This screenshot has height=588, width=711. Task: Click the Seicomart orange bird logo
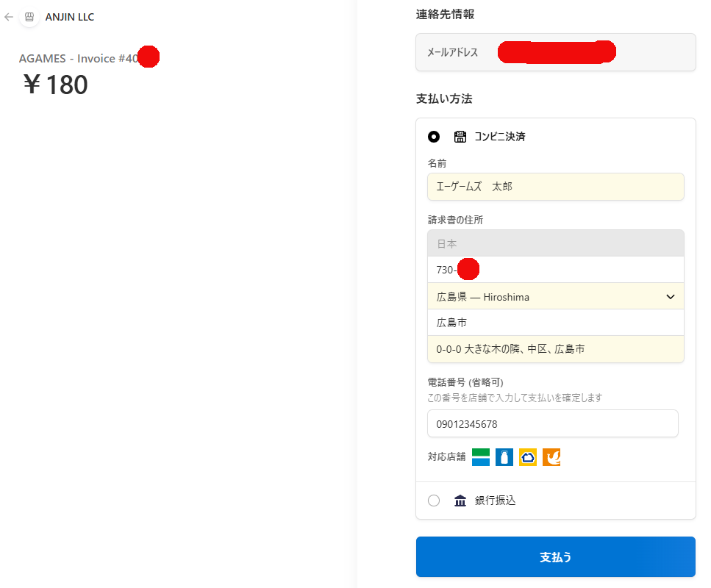(551, 457)
